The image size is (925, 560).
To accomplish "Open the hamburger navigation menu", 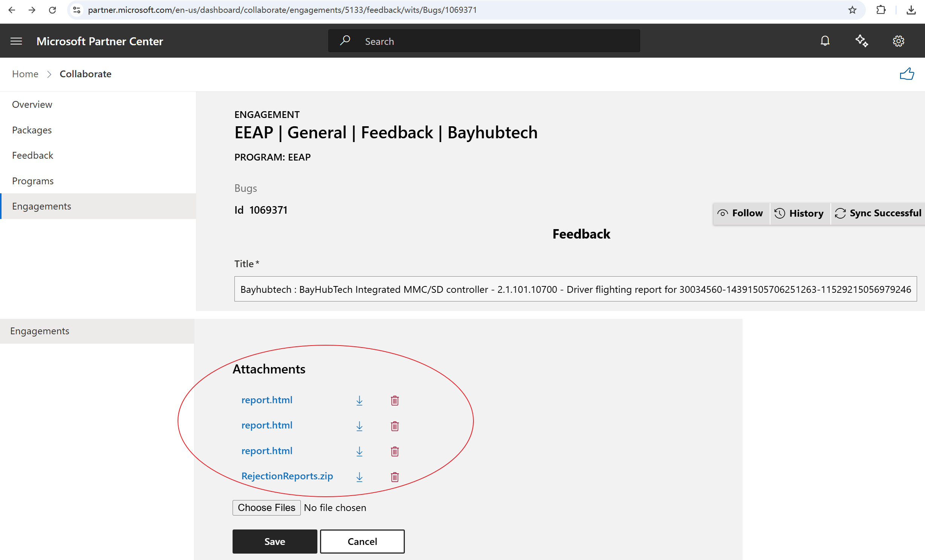I will [16, 41].
